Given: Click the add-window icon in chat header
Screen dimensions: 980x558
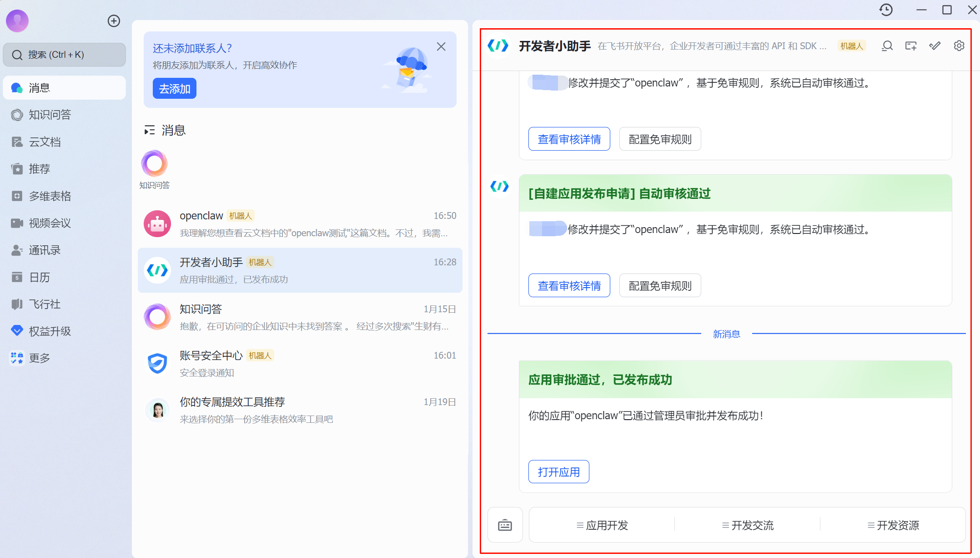Looking at the screenshot, I should click(911, 46).
